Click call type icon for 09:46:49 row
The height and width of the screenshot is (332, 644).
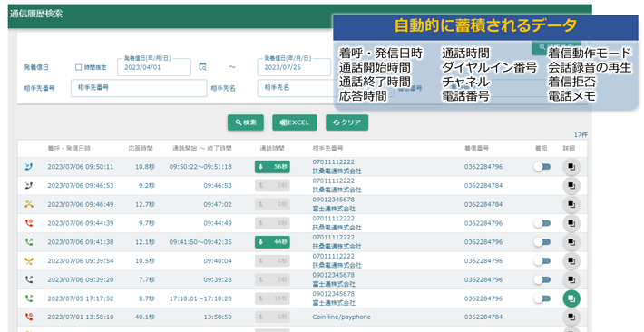(29, 204)
